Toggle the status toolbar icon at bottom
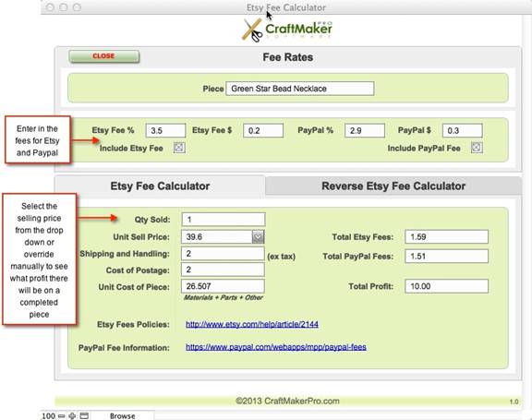The height and width of the screenshot is (420, 532). [x=84, y=416]
